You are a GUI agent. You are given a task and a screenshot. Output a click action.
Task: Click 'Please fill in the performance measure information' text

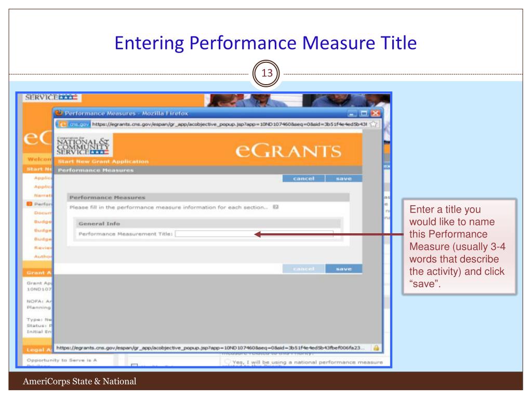pos(169,207)
